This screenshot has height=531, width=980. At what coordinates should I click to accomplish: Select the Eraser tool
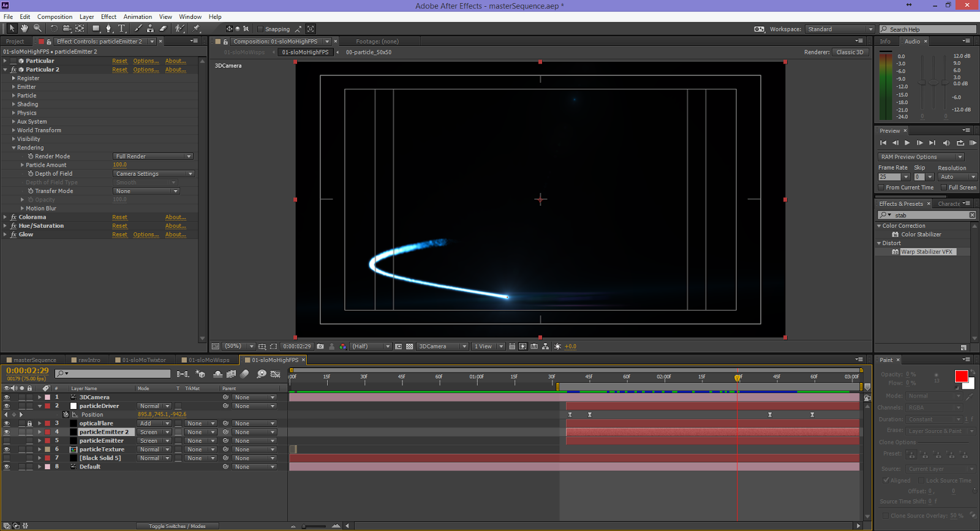click(x=163, y=28)
